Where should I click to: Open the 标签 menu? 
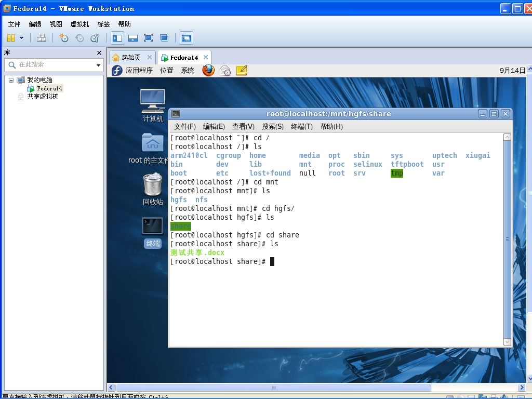point(103,24)
